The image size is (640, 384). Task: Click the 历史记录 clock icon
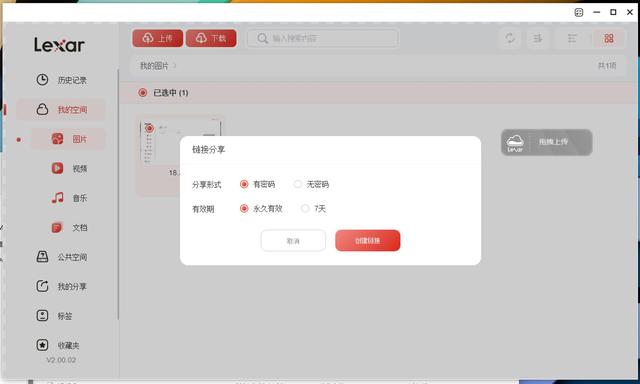coord(42,80)
